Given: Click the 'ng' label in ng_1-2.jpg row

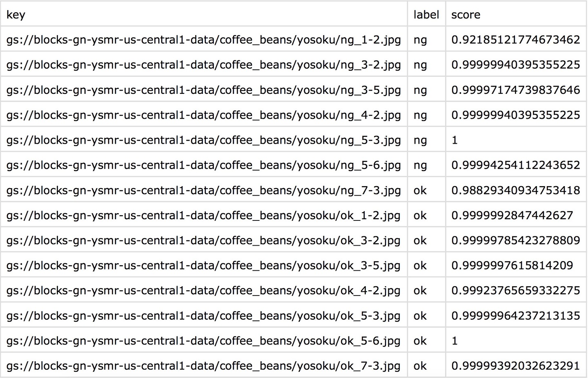Looking at the screenshot, I should (x=420, y=40).
